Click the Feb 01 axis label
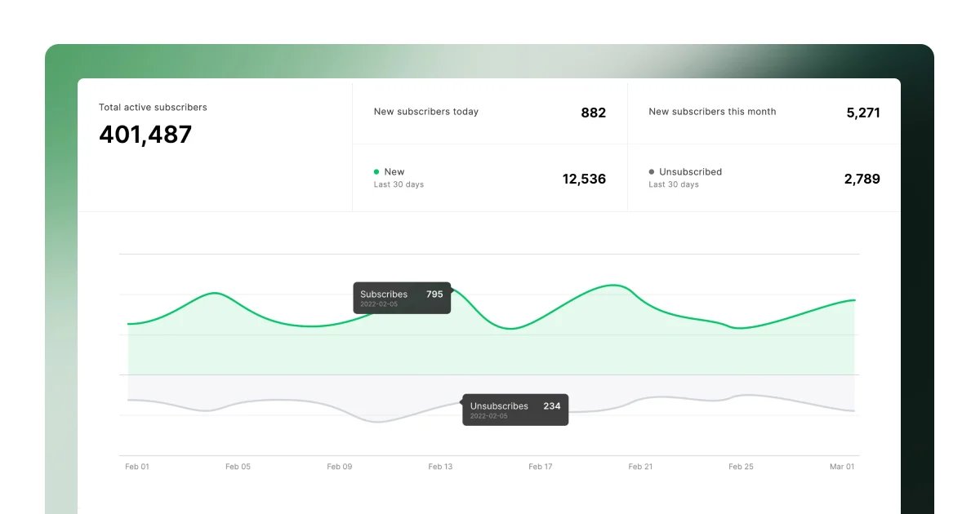The image size is (980, 514). pyautogui.click(x=137, y=467)
